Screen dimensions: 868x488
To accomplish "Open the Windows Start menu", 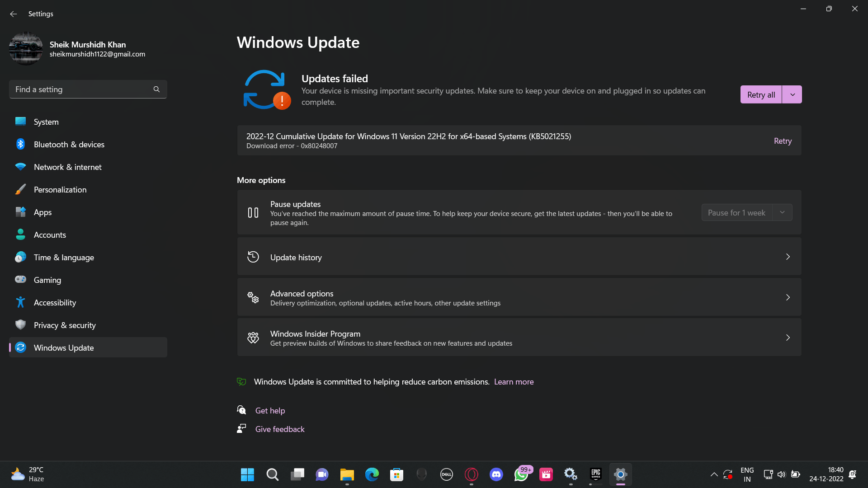I will [247, 474].
